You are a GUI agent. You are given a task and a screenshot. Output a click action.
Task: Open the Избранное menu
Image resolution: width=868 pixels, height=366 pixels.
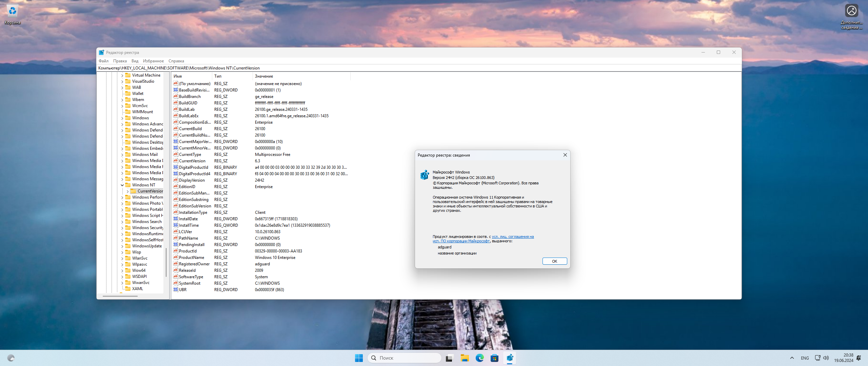[x=153, y=61]
